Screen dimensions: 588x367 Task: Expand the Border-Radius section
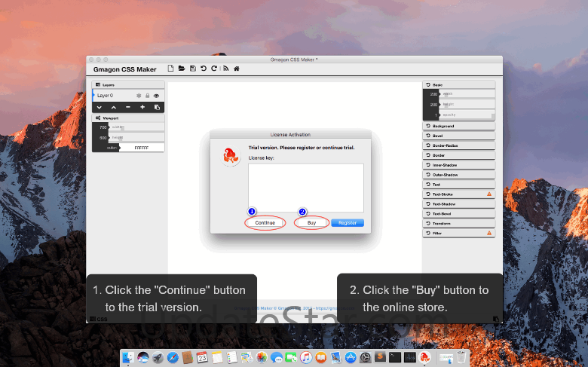click(458, 145)
